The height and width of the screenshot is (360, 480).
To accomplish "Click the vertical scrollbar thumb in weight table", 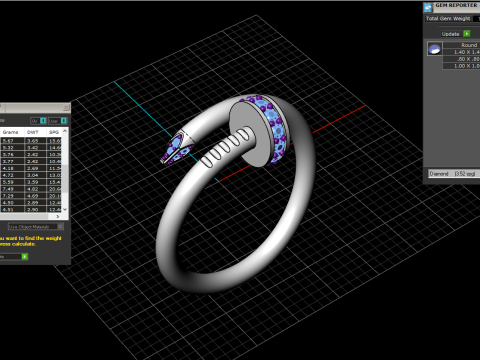I will [x=65, y=178].
